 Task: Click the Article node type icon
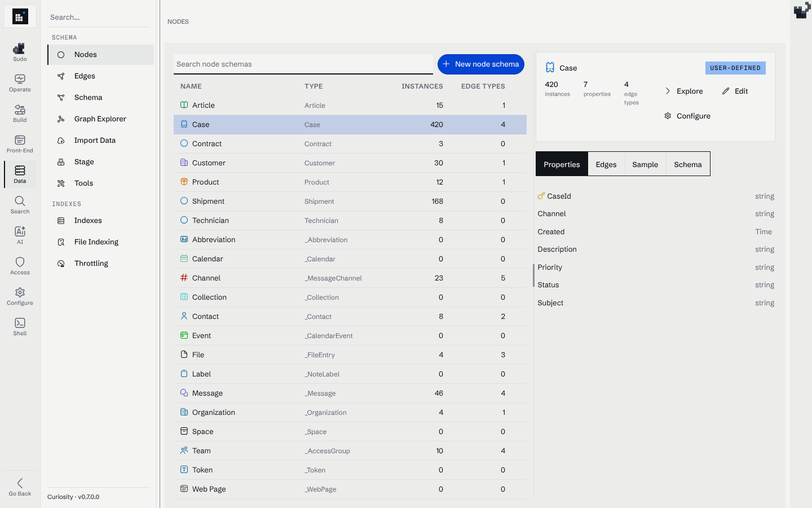click(184, 105)
